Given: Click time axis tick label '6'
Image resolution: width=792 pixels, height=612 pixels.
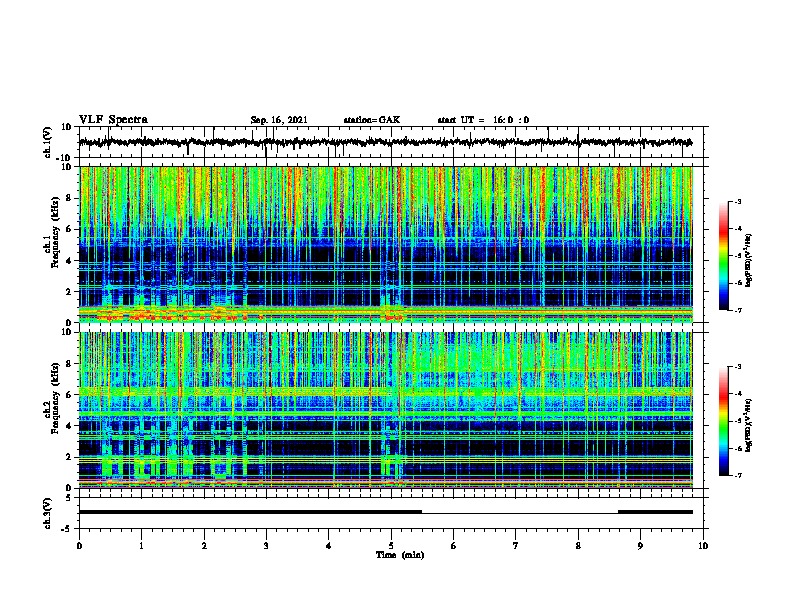Looking at the screenshot, I should (454, 546).
